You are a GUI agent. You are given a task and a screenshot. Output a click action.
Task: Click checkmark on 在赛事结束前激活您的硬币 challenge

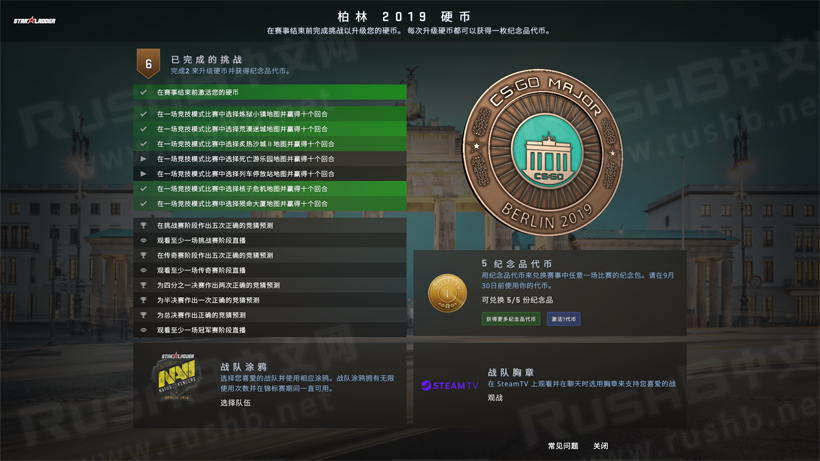[x=144, y=93]
